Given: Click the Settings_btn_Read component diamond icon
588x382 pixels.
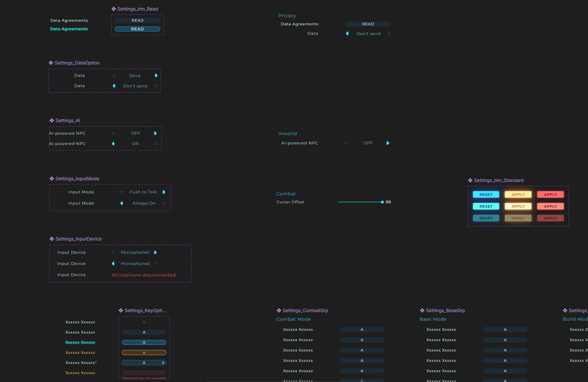Looking at the screenshot, I should click(x=114, y=9).
